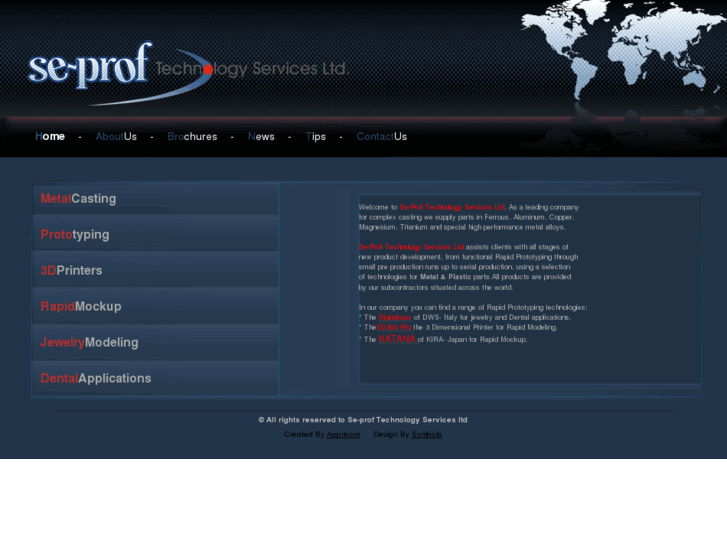Screen dimensions: 727x545
Task: Visit the Symbols designer link
Action: 427,435
